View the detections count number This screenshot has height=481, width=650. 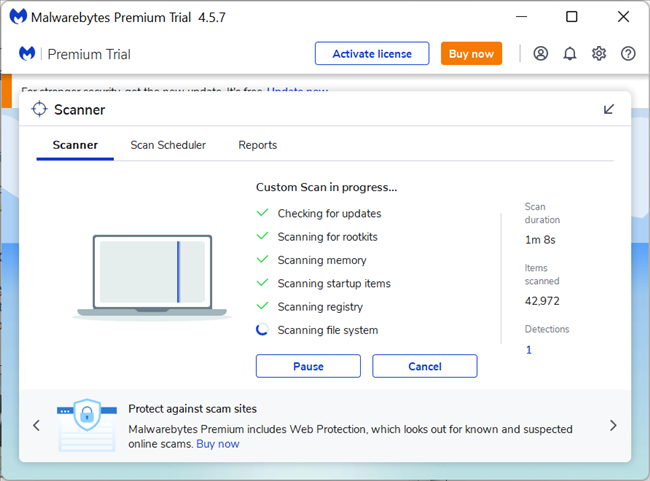(529, 350)
